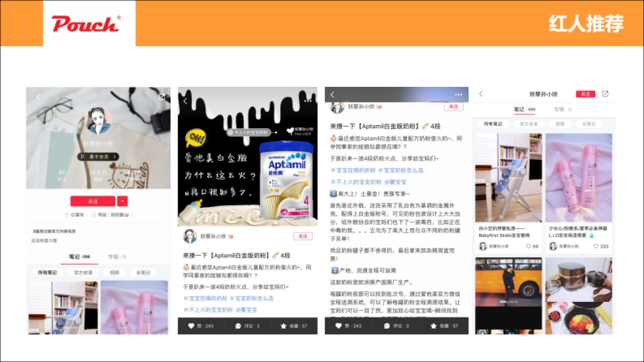Open the three-dot more menu on the note page

click(458, 95)
